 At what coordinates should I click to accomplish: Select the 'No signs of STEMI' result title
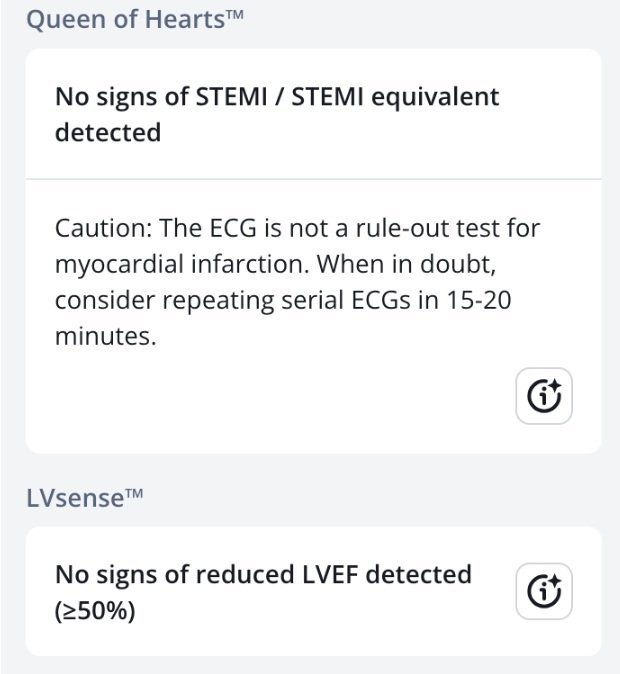point(277,114)
